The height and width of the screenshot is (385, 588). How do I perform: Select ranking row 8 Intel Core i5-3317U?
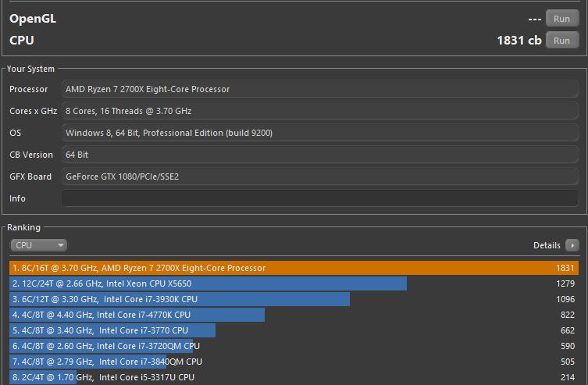point(294,377)
